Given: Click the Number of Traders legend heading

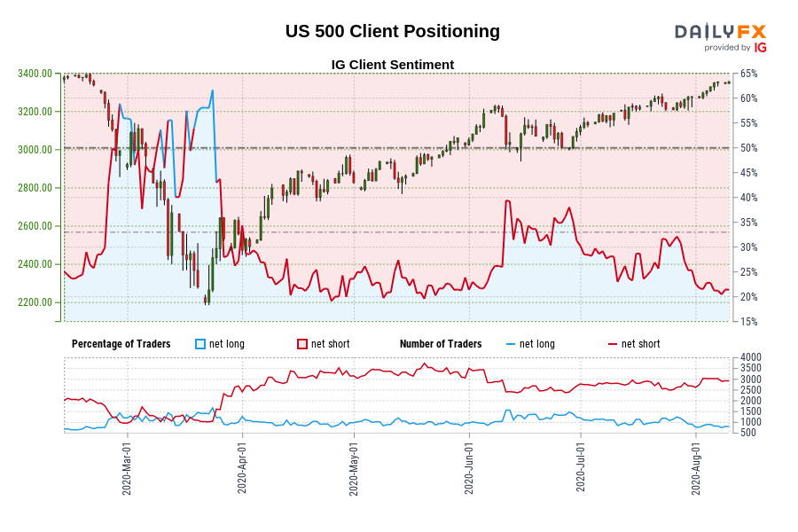Looking at the screenshot, I should click(x=441, y=344).
